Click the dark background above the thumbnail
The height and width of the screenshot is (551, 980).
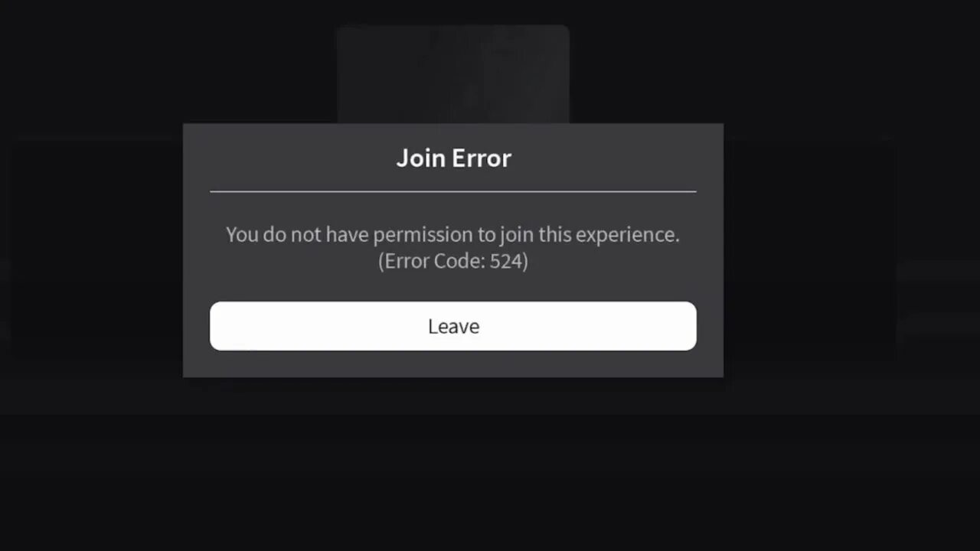click(453, 11)
